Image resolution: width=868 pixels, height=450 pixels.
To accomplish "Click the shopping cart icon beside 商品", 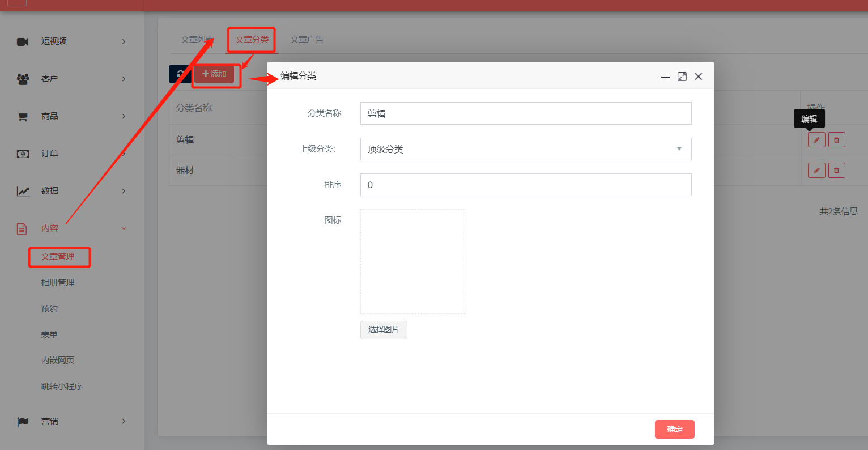I will 23,116.
